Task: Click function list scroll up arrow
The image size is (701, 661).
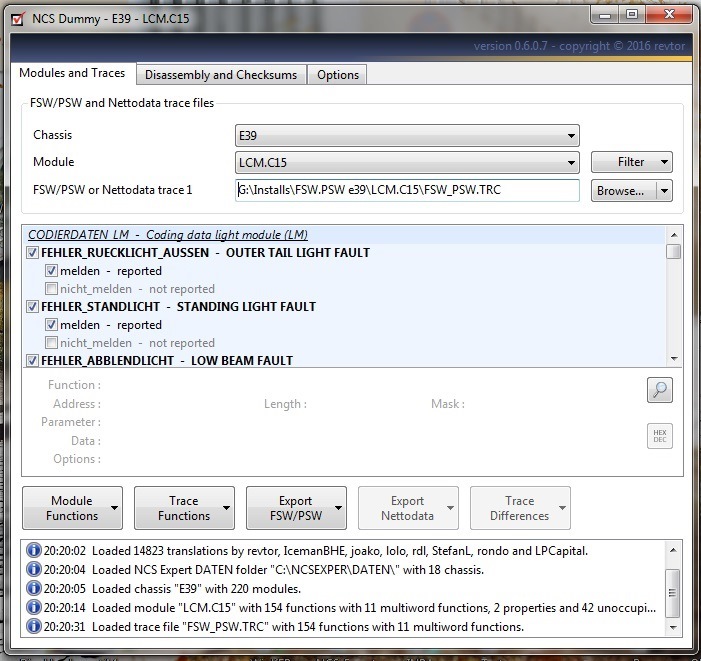Action: 674,235
